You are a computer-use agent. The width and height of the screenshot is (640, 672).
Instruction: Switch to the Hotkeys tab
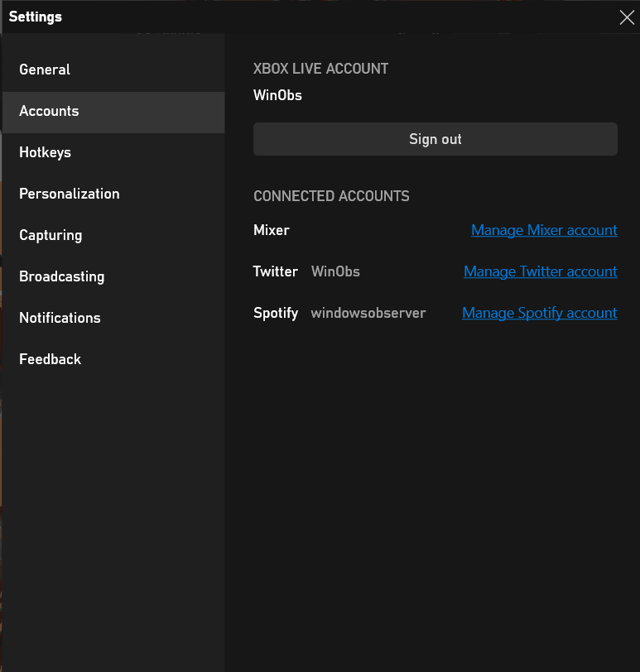click(x=113, y=152)
